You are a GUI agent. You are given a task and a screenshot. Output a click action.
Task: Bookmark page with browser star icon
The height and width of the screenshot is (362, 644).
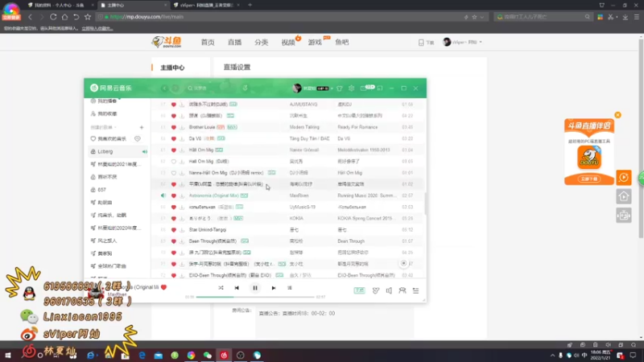(88, 17)
